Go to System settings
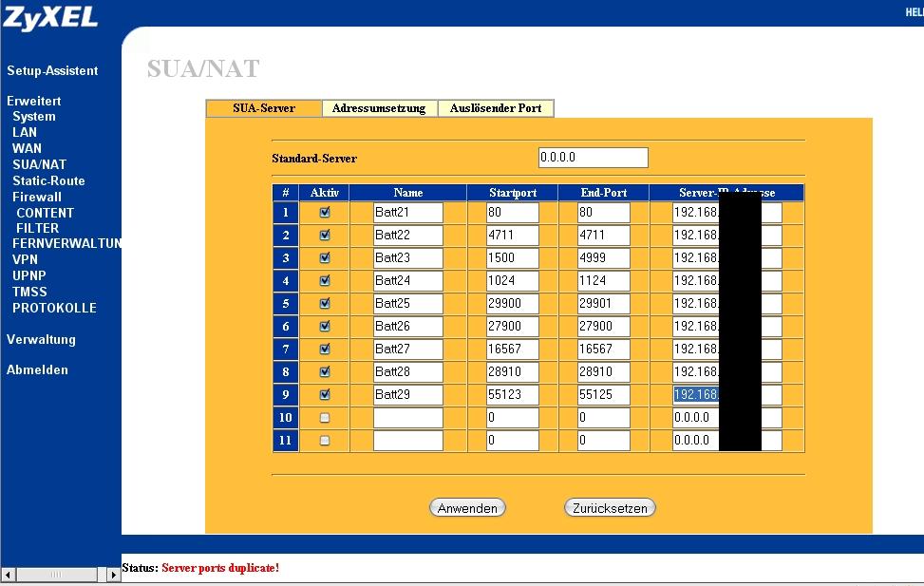The height and width of the screenshot is (586, 924). tap(34, 117)
